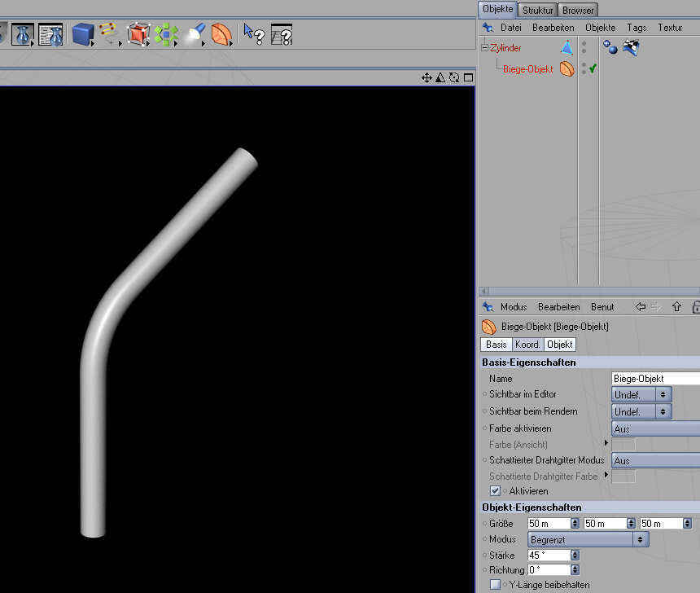Switch to the Browser tab

578,11
